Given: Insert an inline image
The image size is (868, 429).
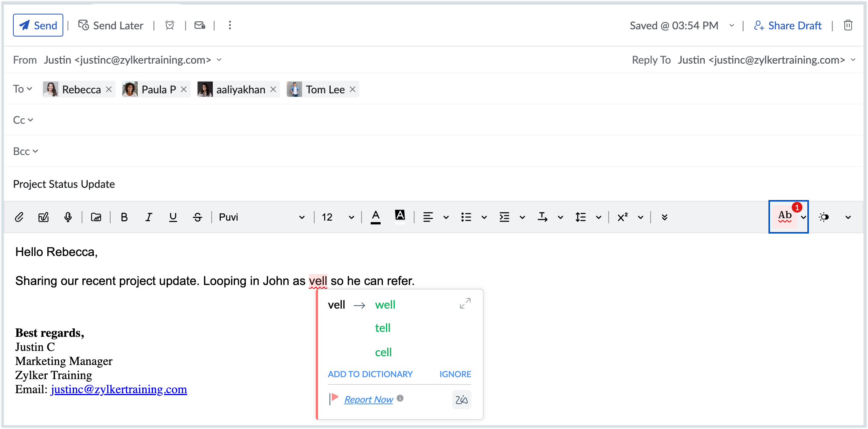Looking at the screenshot, I should pos(95,217).
